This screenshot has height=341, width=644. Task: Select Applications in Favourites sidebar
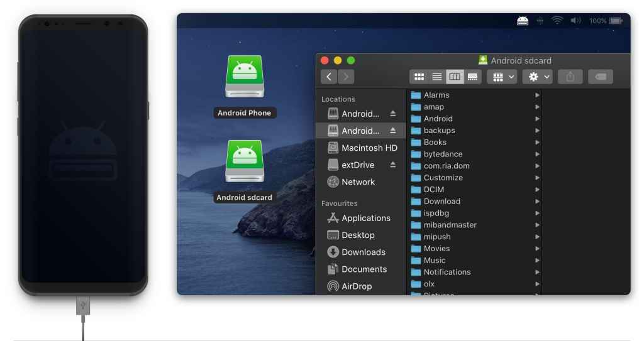coord(365,218)
